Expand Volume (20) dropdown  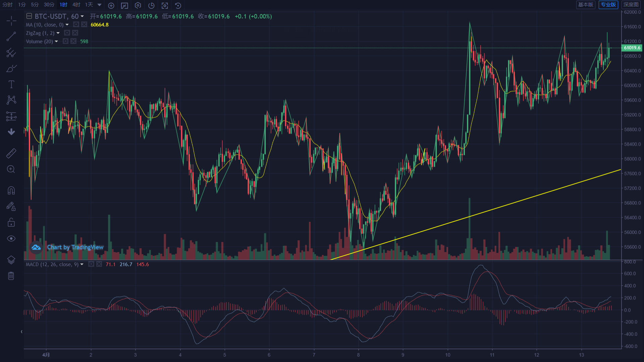coord(56,42)
